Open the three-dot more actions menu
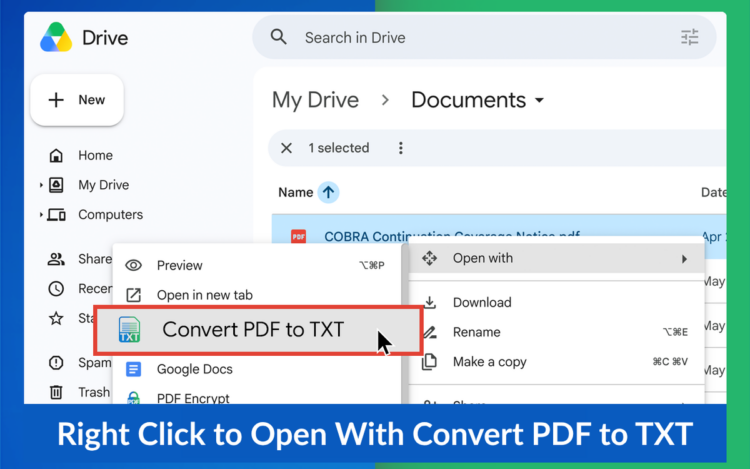 coord(401,148)
